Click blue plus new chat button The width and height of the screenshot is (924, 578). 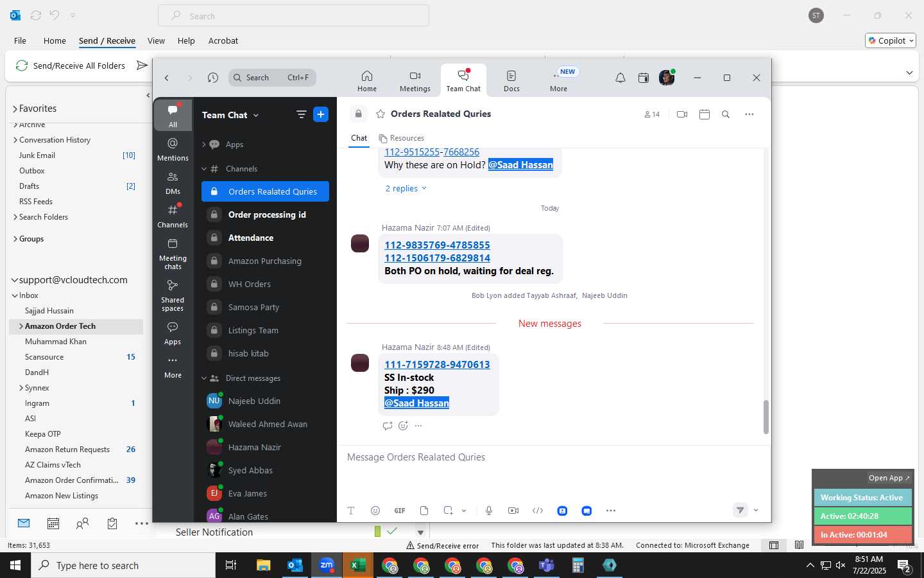pyautogui.click(x=321, y=114)
